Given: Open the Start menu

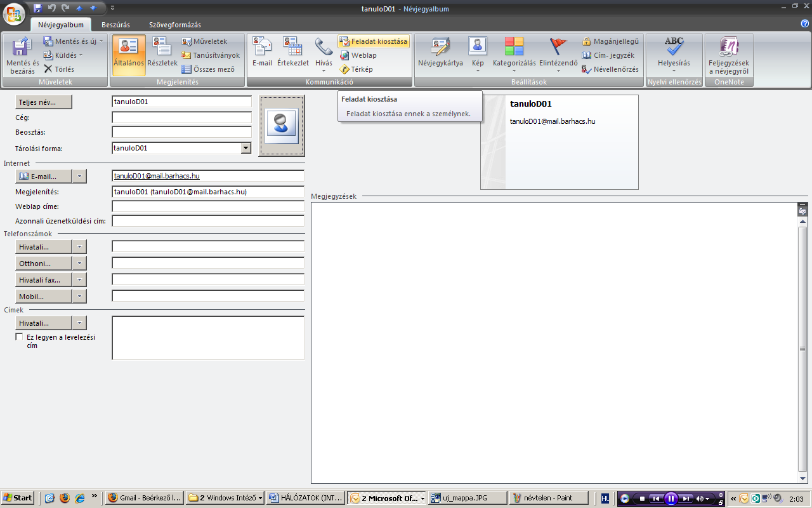Looking at the screenshot, I should [x=17, y=498].
